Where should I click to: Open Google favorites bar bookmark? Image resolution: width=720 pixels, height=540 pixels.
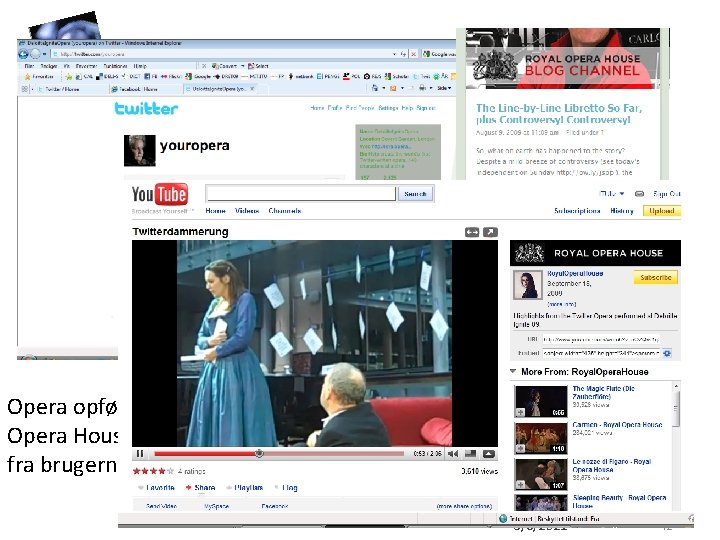point(198,77)
